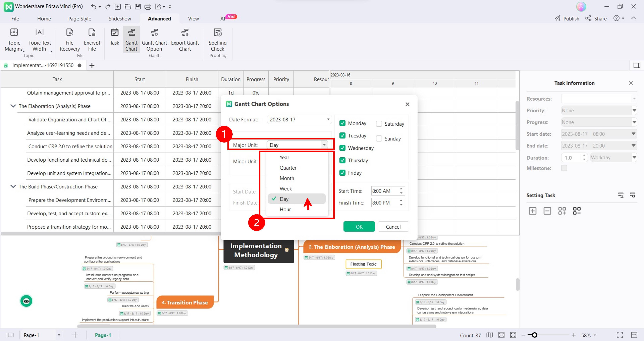
Task: Collapse The Build Phase/Construction Phase row
Action: coord(13,186)
